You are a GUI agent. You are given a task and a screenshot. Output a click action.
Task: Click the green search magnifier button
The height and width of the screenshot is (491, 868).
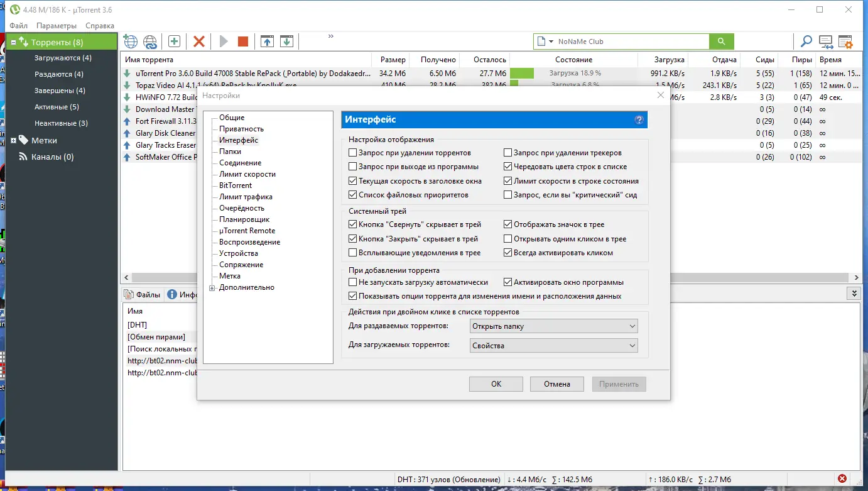pos(722,41)
